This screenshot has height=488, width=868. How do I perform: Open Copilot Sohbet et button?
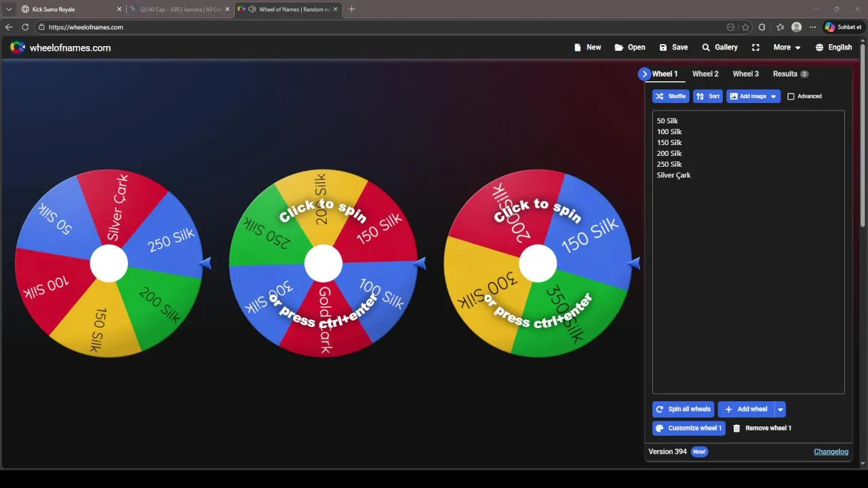click(843, 27)
